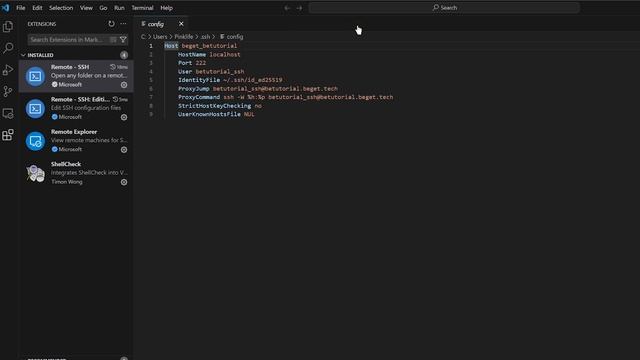Screen dimensions: 640x360
Task: Open Source Control view
Action: tap(8, 91)
